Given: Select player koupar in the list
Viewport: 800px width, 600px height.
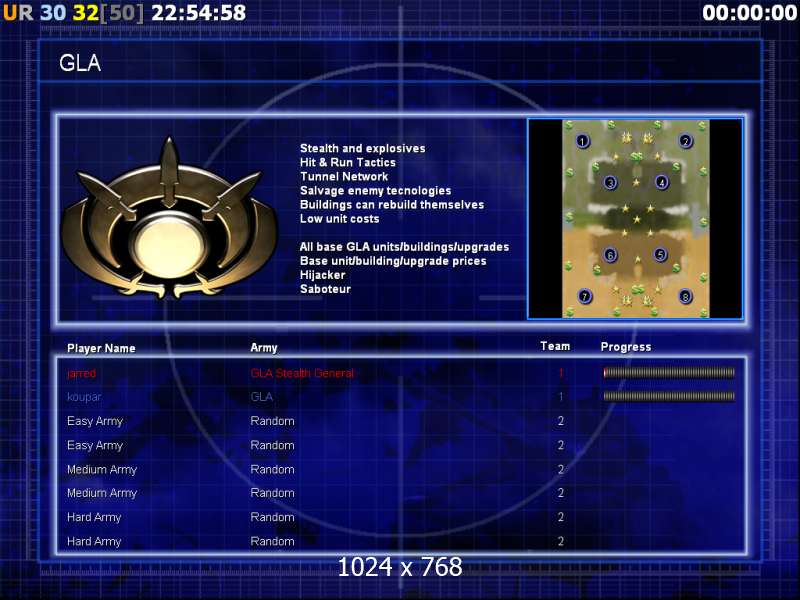Looking at the screenshot, I should pos(84,397).
